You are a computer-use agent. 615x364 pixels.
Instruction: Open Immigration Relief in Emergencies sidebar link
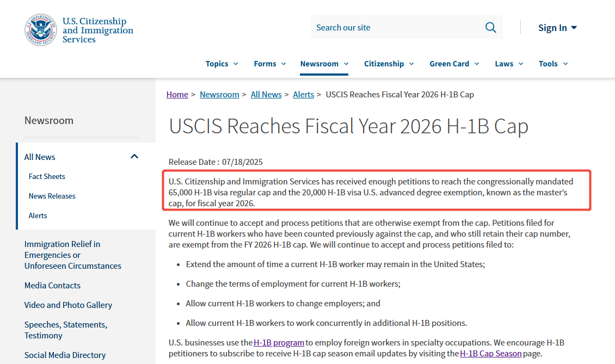pos(72,255)
